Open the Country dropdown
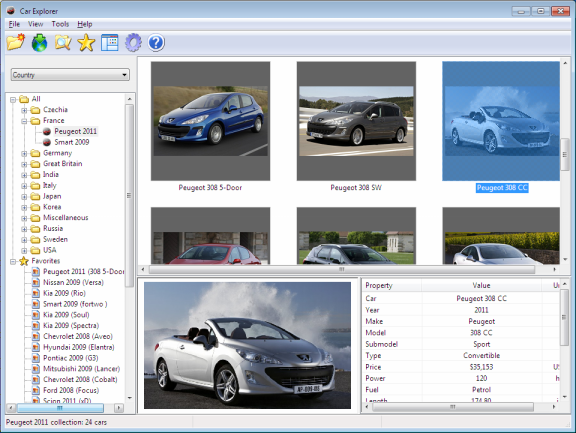Image resolution: width=576 pixels, height=433 pixels. point(70,75)
